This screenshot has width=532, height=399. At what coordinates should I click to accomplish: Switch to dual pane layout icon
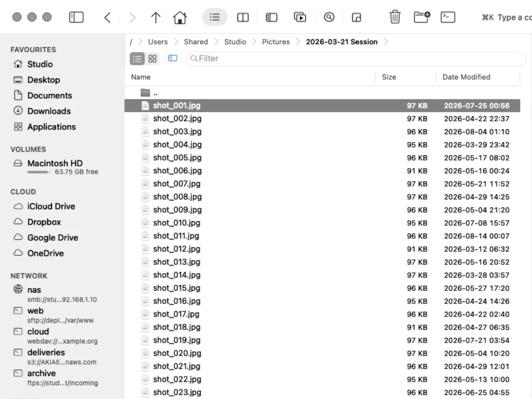tap(243, 17)
